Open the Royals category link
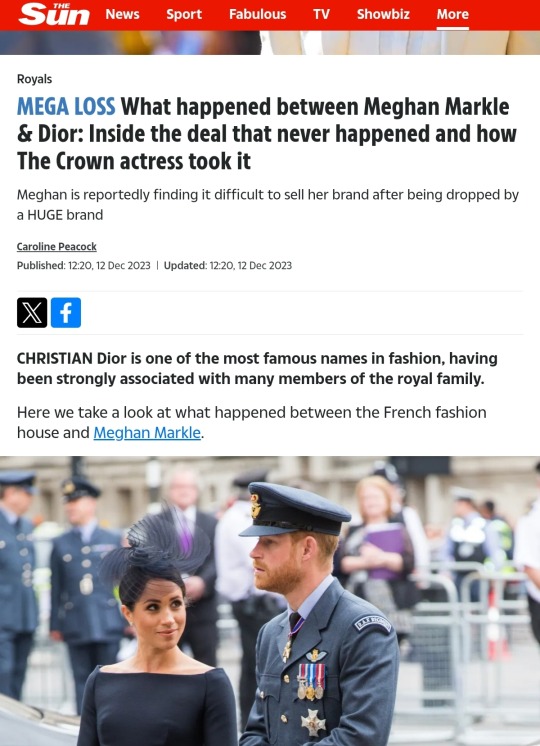Viewport: 540px width, 746px height. [34, 79]
